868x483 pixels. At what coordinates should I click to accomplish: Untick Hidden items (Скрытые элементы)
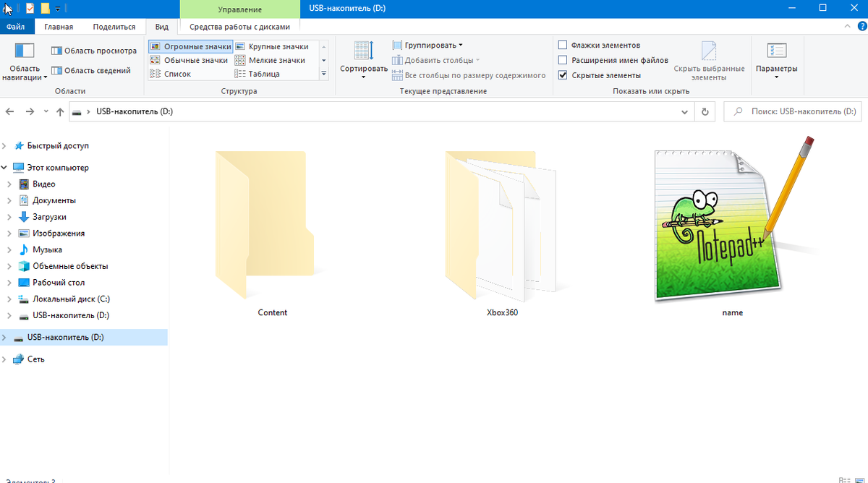pyautogui.click(x=563, y=75)
